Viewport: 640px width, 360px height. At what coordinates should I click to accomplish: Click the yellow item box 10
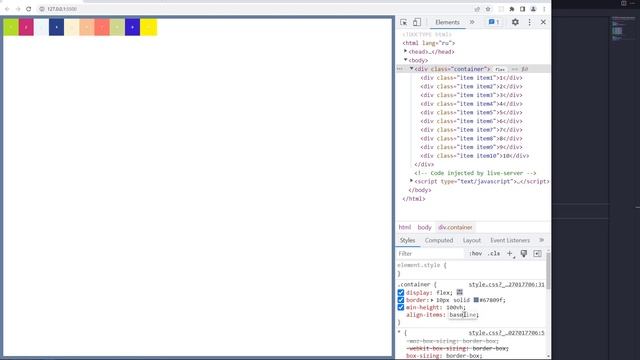pos(149,27)
